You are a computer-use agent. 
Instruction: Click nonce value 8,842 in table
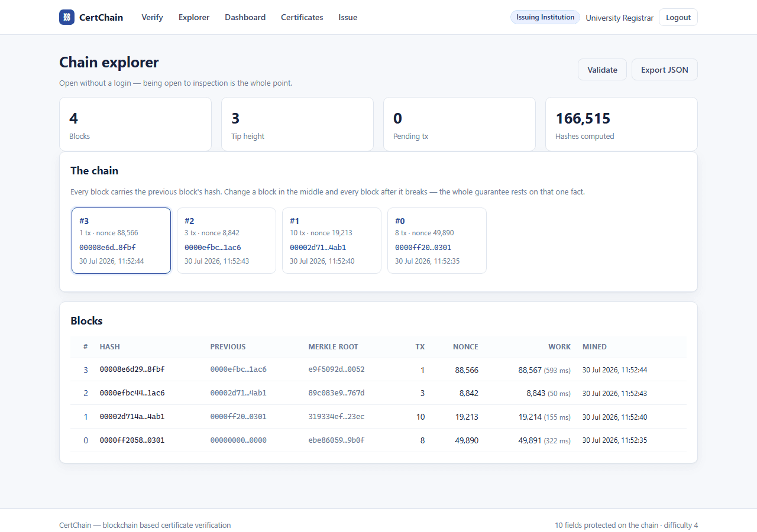pyautogui.click(x=468, y=393)
